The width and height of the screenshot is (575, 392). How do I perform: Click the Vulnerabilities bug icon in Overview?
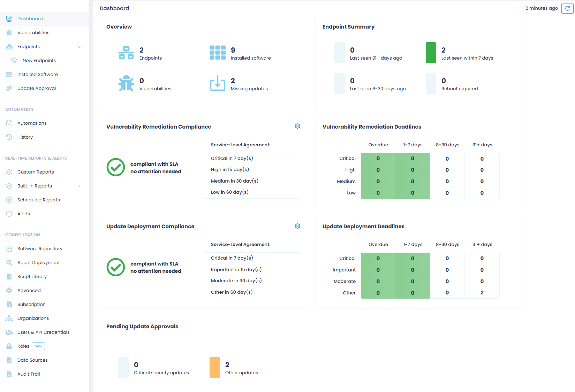coord(126,84)
